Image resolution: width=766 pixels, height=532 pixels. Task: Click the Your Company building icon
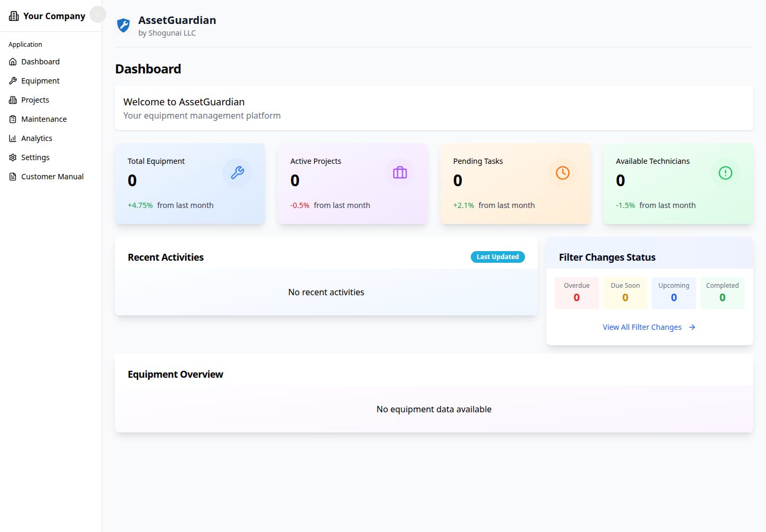click(14, 16)
